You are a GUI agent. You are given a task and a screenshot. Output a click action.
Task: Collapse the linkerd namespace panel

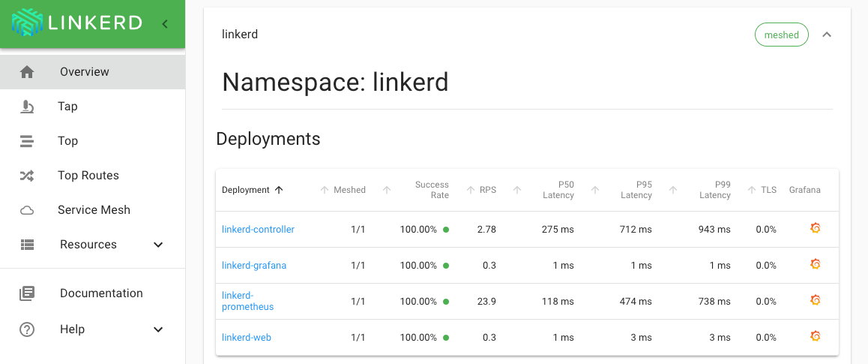pyautogui.click(x=827, y=35)
